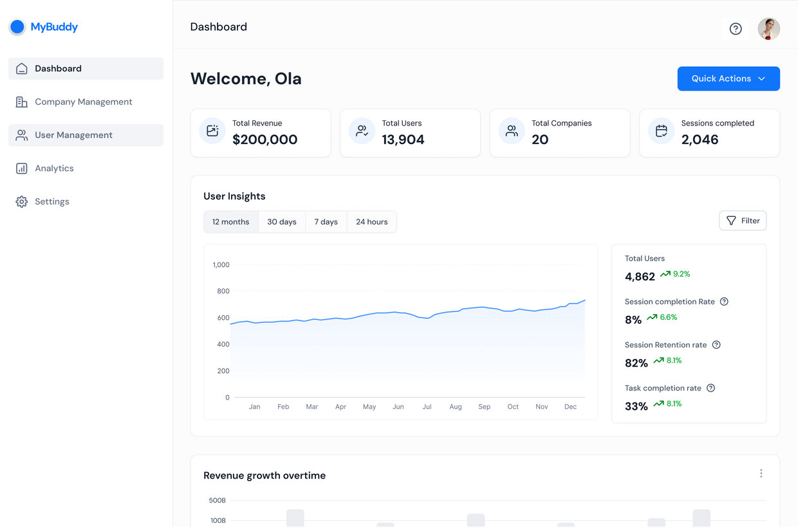Open the Filter options button
The width and height of the screenshot is (798, 532).
pos(743,221)
